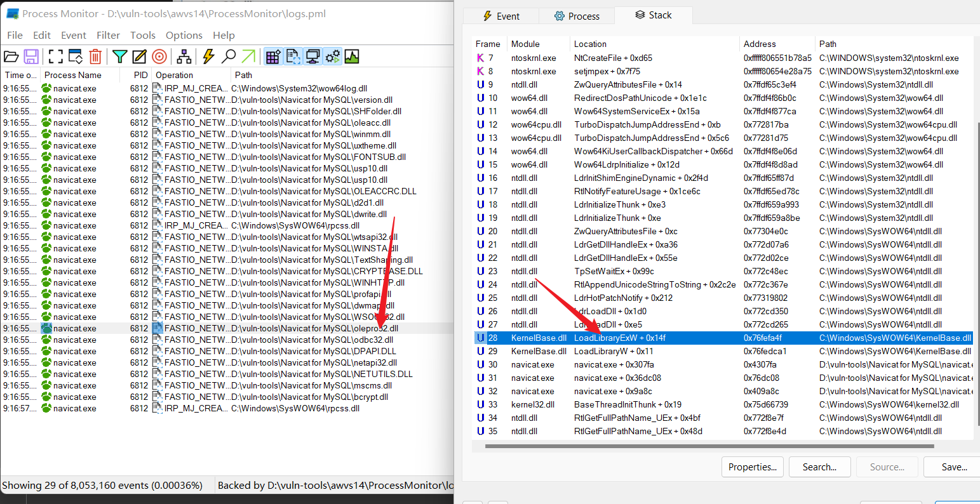Image resolution: width=980 pixels, height=504 pixels.
Task: Open Event Properties via the lightning icon
Action: pyautogui.click(x=208, y=56)
